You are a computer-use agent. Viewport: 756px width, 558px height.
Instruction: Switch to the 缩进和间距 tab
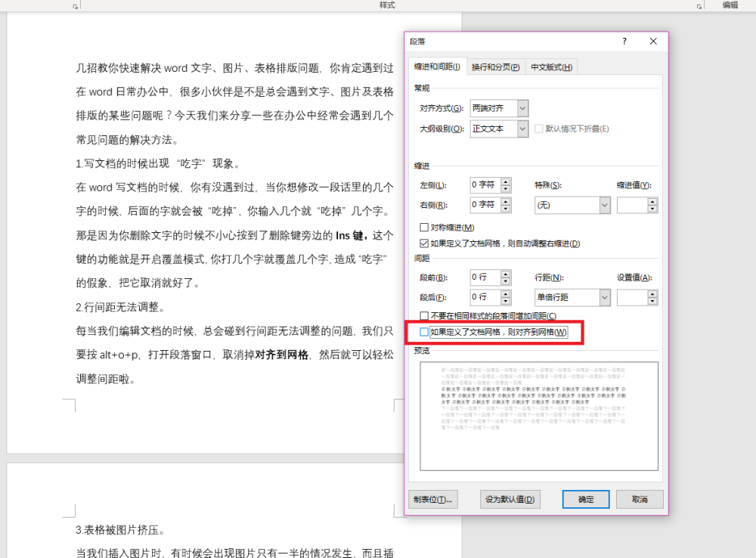[x=437, y=67]
